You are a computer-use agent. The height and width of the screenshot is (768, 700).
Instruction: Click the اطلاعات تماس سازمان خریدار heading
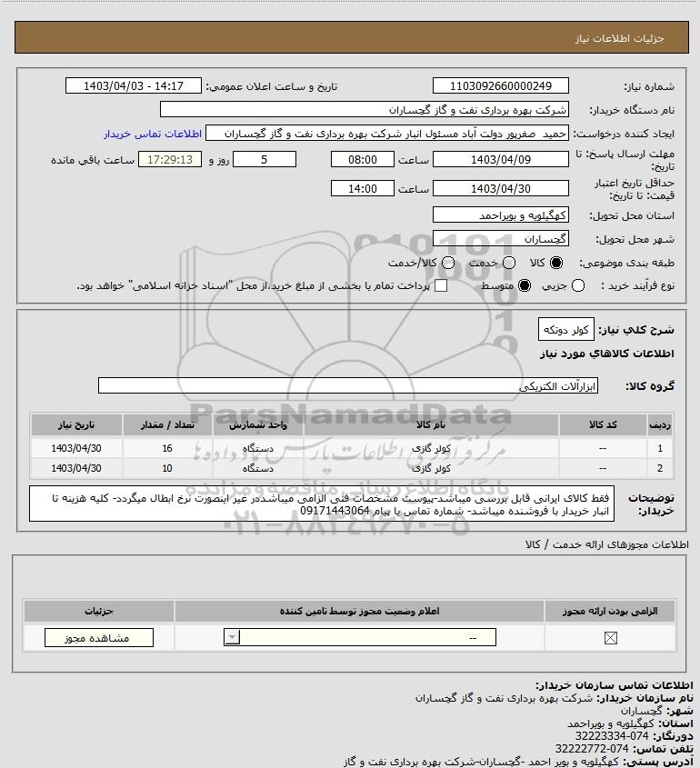click(615, 684)
